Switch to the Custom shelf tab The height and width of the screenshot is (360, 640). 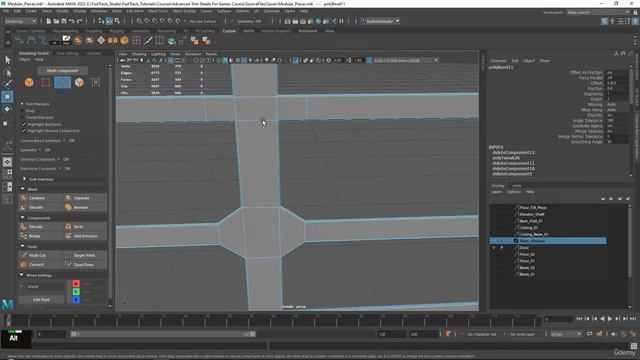pyautogui.click(x=229, y=31)
